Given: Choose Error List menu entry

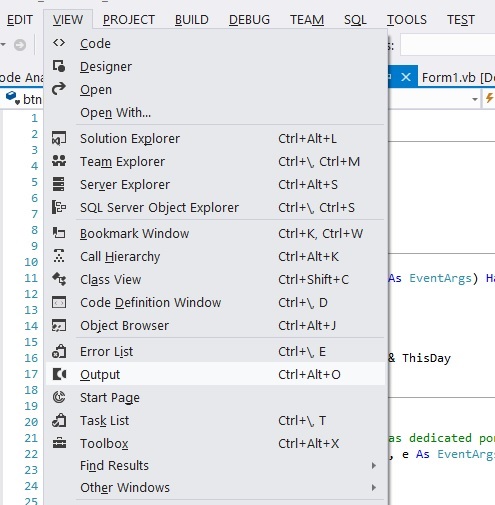Looking at the screenshot, I should point(216,351).
